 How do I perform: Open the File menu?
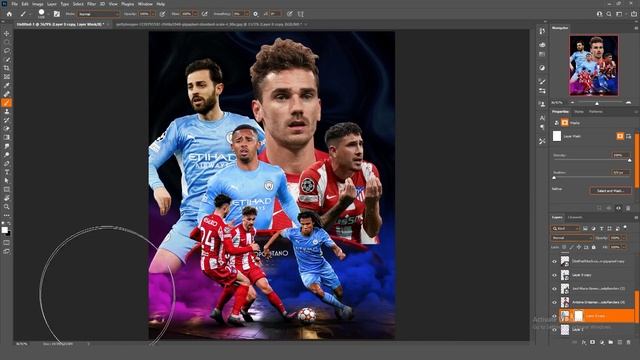point(14,4)
